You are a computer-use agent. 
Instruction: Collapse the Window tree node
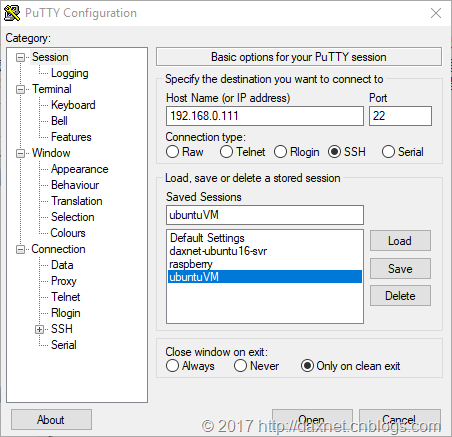pos(21,153)
